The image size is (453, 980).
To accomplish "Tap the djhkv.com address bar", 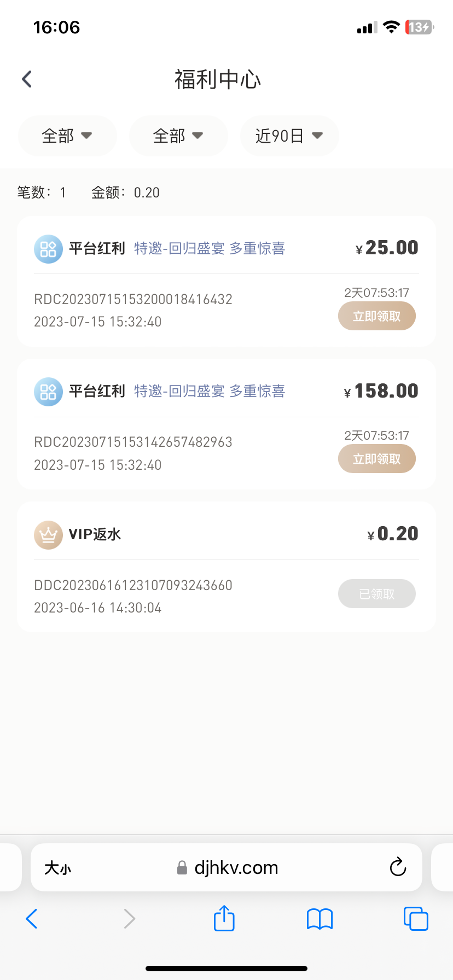I will tap(235, 868).
